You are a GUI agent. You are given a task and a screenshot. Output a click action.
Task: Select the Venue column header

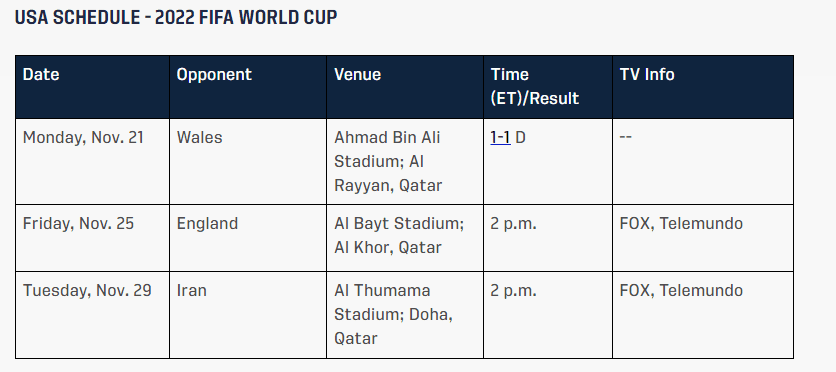(405, 87)
